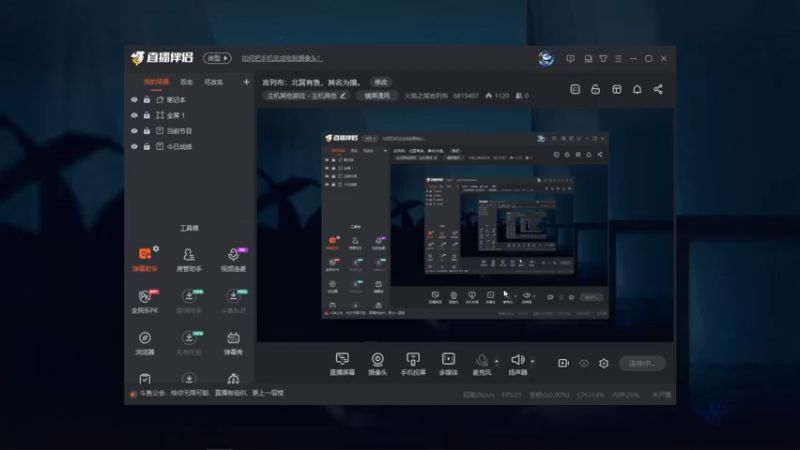Expand the 扬声器 volume arrow
800x450 pixels.
pos(532,361)
